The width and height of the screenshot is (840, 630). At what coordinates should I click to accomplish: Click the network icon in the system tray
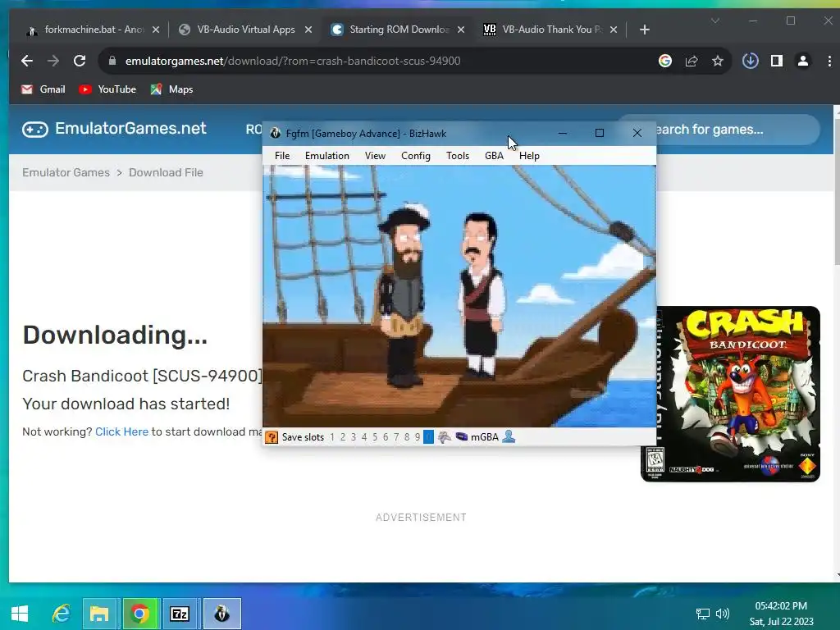point(702,614)
